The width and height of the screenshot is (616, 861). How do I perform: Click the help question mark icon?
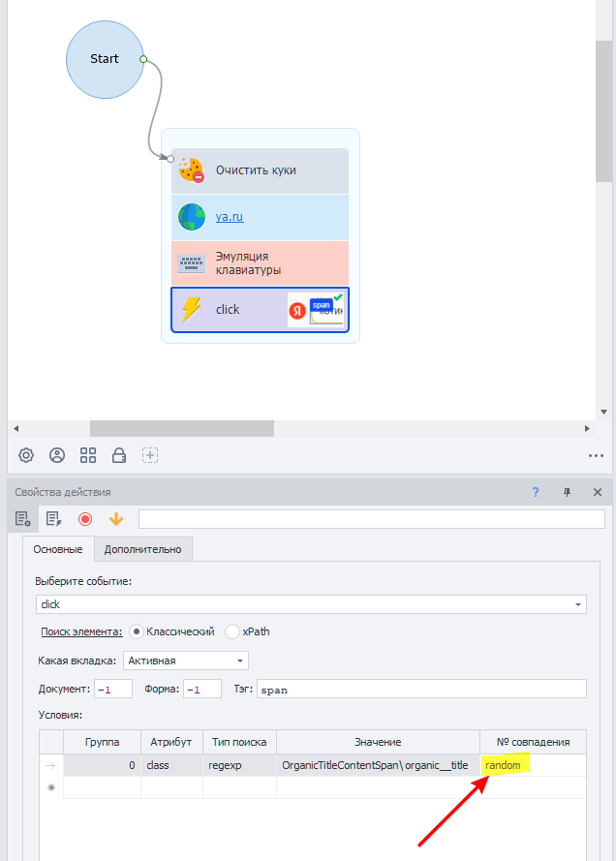pyautogui.click(x=536, y=492)
